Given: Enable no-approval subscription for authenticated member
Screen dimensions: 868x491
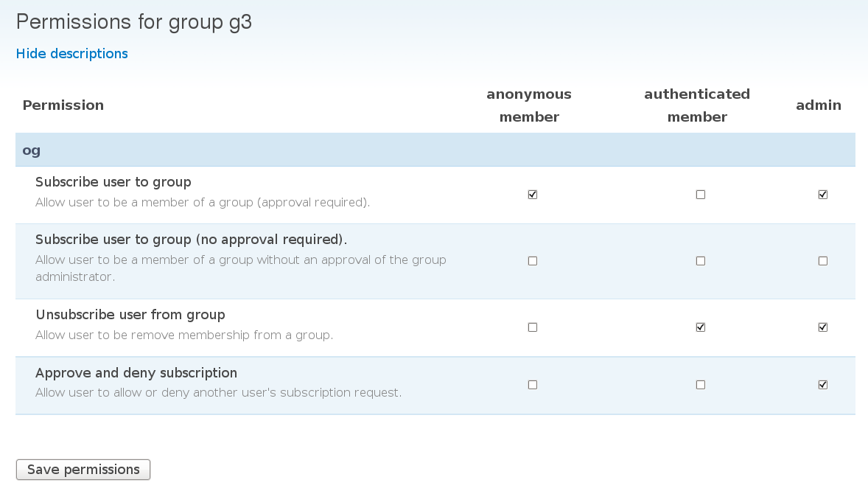Looking at the screenshot, I should (x=701, y=261).
